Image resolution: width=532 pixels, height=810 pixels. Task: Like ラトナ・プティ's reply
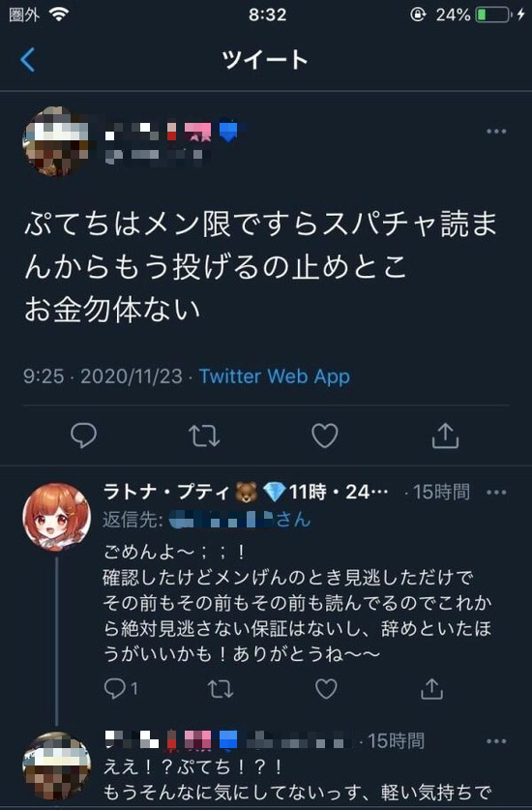(x=326, y=689)
